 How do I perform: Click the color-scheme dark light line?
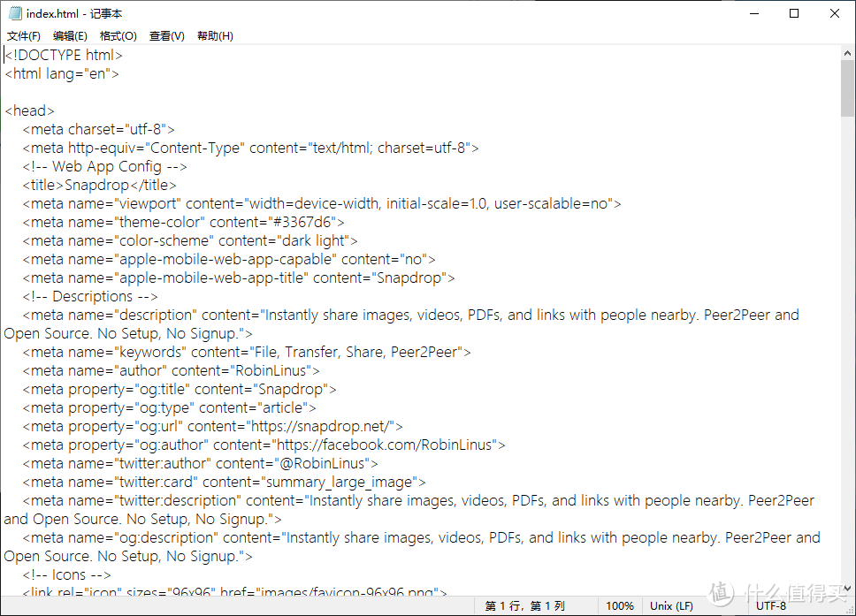(190, 240)
